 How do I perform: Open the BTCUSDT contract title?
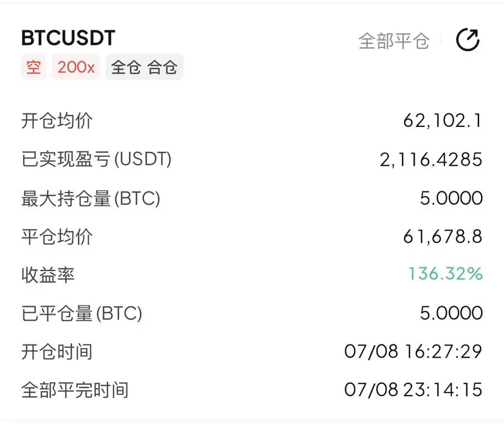(x=68, y=38)
